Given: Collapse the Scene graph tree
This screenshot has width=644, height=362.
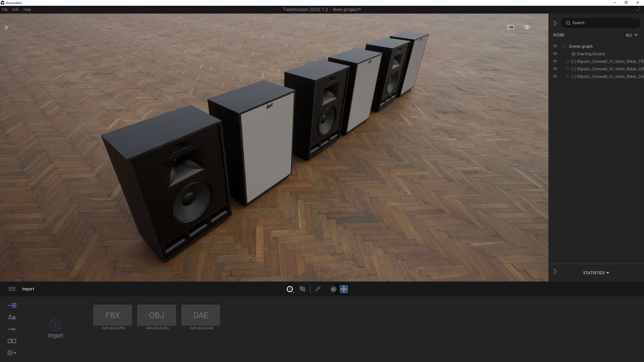Looking at the screenshot, I should 563,46.
